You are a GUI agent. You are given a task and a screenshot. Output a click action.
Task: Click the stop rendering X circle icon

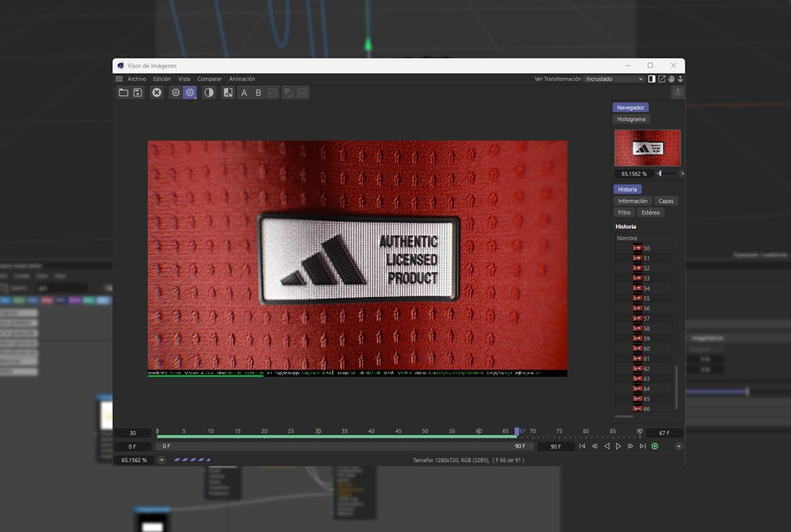pyautogui.click(x=157, y=92)
